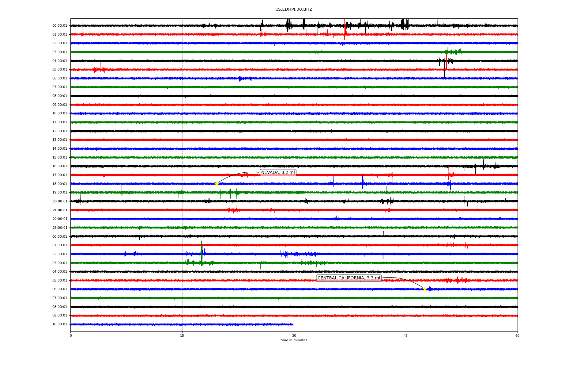
Task: Click the first 00:00:01 time label at top
Action: (60, 26)
